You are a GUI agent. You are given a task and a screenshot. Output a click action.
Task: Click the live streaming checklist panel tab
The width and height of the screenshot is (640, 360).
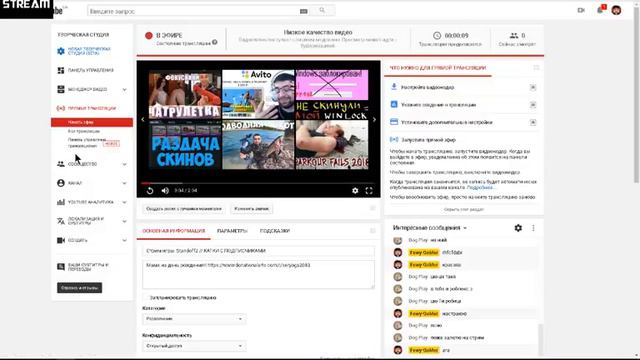pos(438,68)
